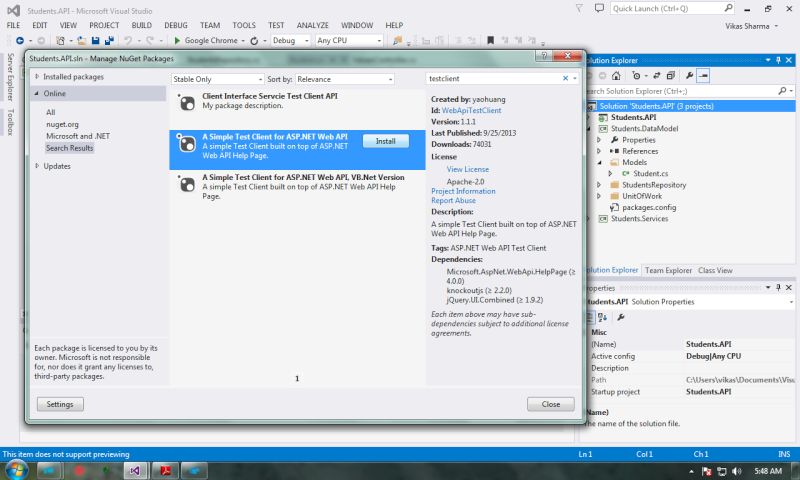Open the PROJECT menu

coord(104,25)
